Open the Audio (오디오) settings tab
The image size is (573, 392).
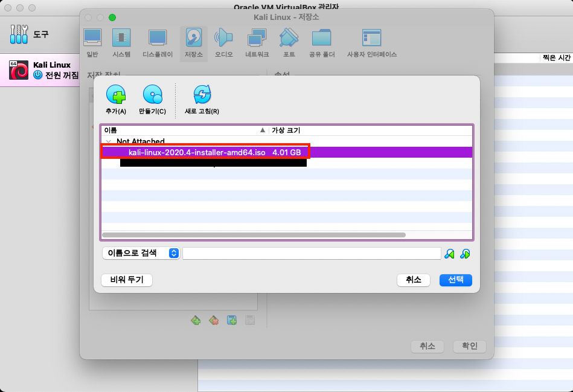pos(223,43)
